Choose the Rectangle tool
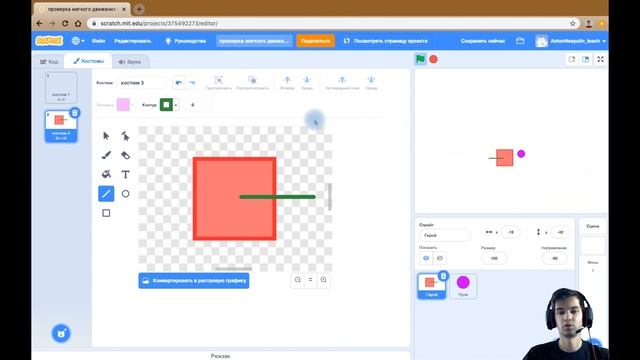 (106, 213)
